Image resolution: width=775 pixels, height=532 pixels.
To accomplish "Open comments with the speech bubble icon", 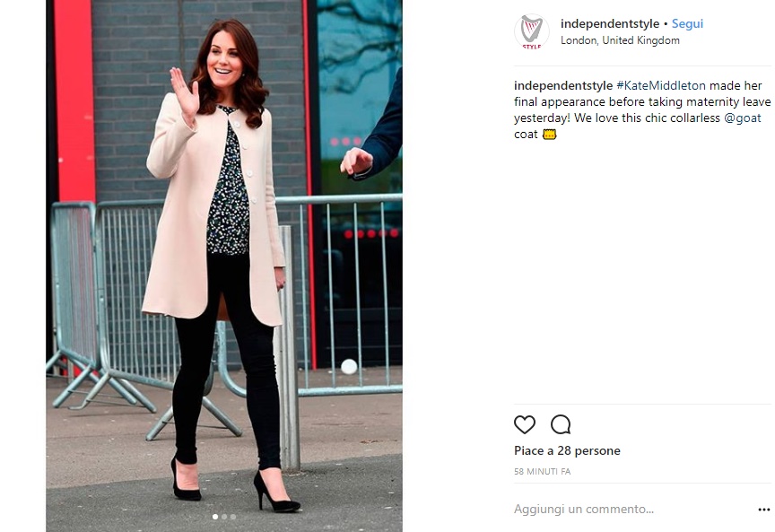I will coord(561,424).
